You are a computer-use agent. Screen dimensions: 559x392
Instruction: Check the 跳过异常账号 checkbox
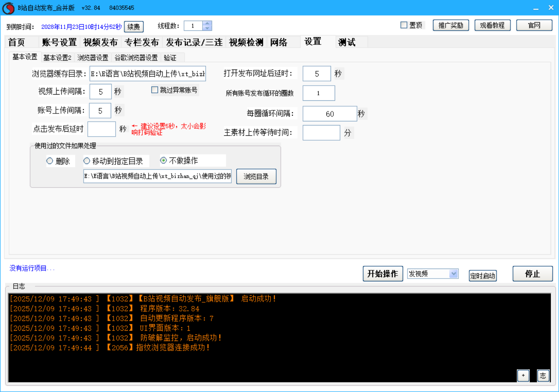(x=155, y=90)
